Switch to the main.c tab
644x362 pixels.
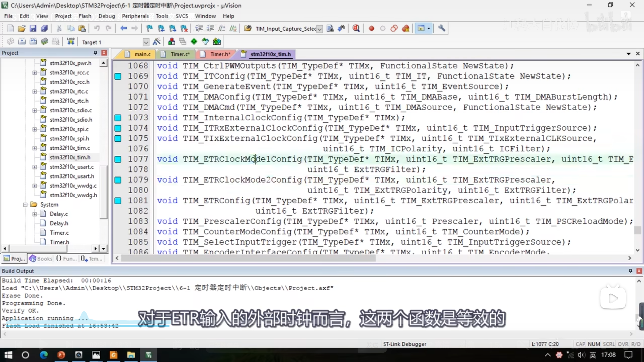coord(142,54)
